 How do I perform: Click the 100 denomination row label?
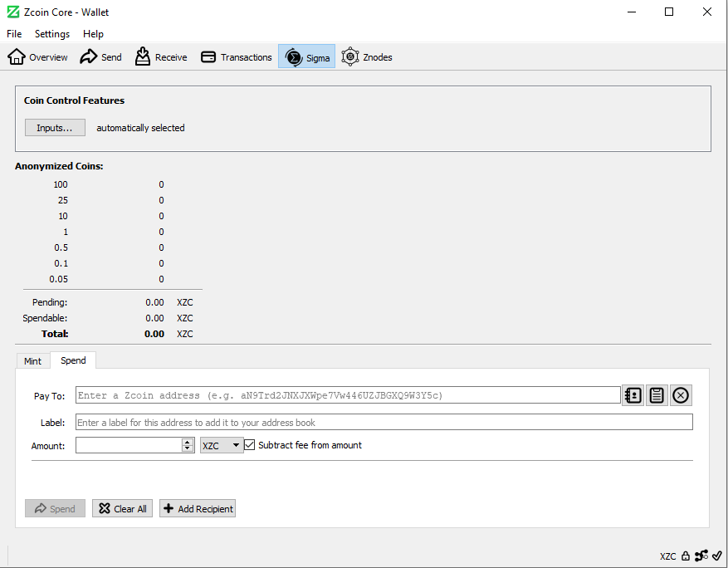[x=61, y=184]
